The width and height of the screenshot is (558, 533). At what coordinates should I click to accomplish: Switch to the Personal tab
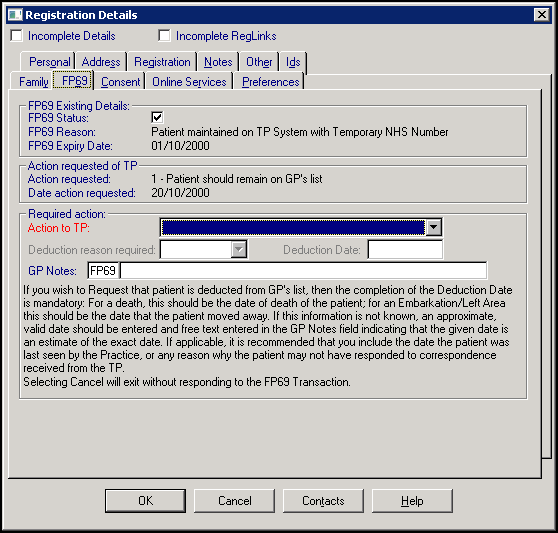point(49,62)
